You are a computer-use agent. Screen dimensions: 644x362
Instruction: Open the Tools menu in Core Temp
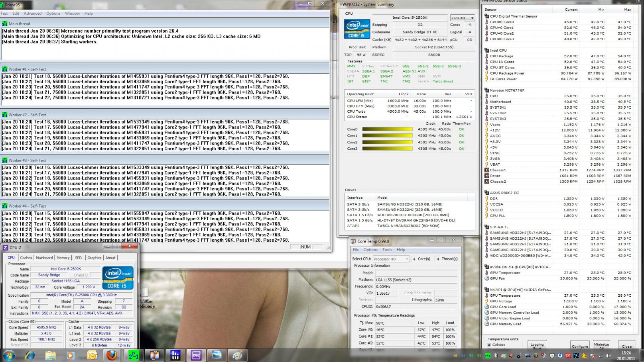[x=387, y=250]
